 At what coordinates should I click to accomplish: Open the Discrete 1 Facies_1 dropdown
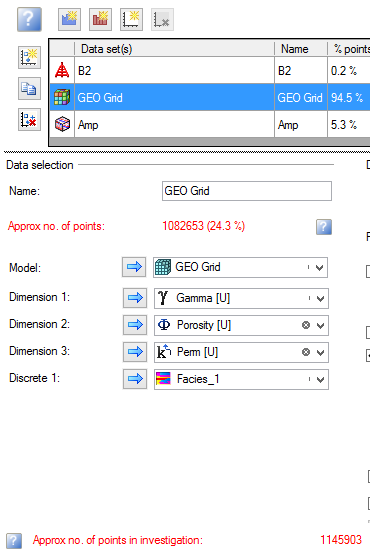click(320, 380)
